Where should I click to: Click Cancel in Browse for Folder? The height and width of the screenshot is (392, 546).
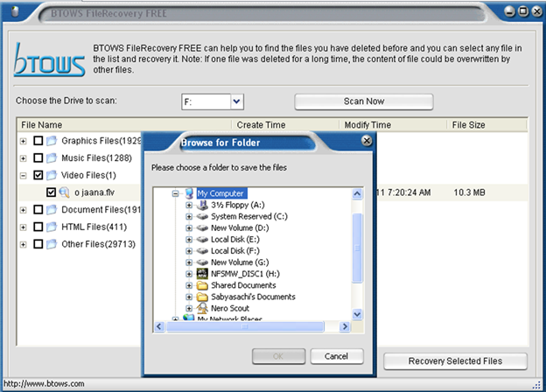[x=337, y=356]
